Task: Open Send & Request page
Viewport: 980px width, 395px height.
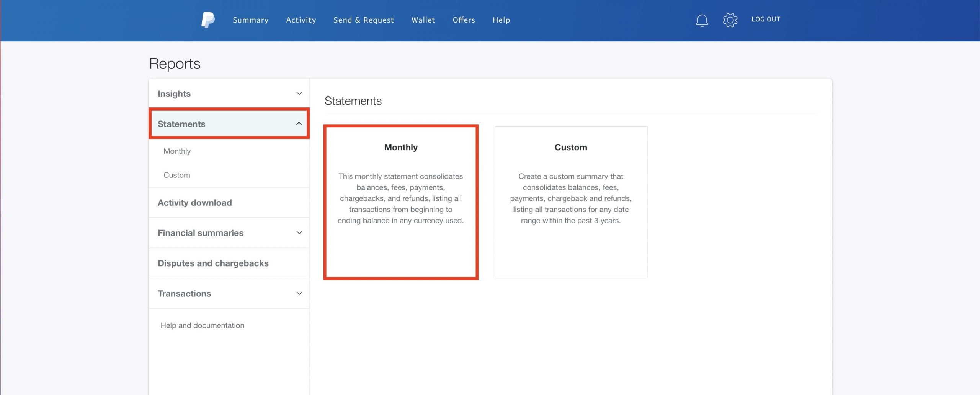Action: (363, 20)
